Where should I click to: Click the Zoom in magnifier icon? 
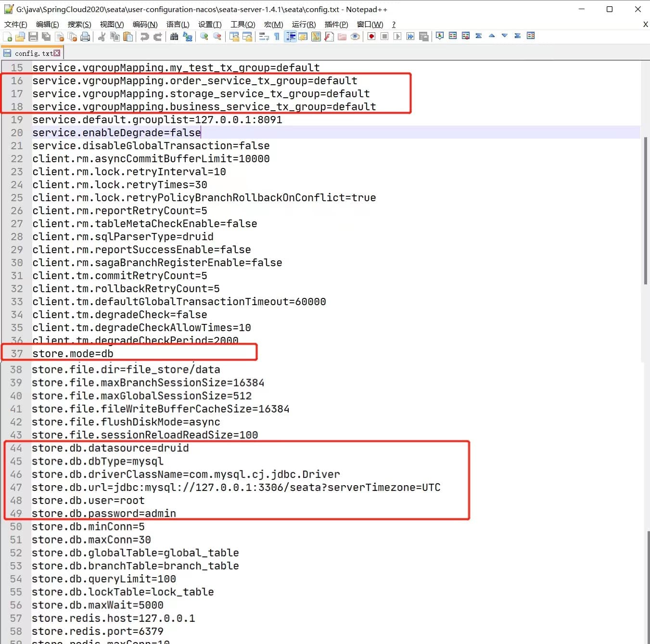click(x=204, y=37)
